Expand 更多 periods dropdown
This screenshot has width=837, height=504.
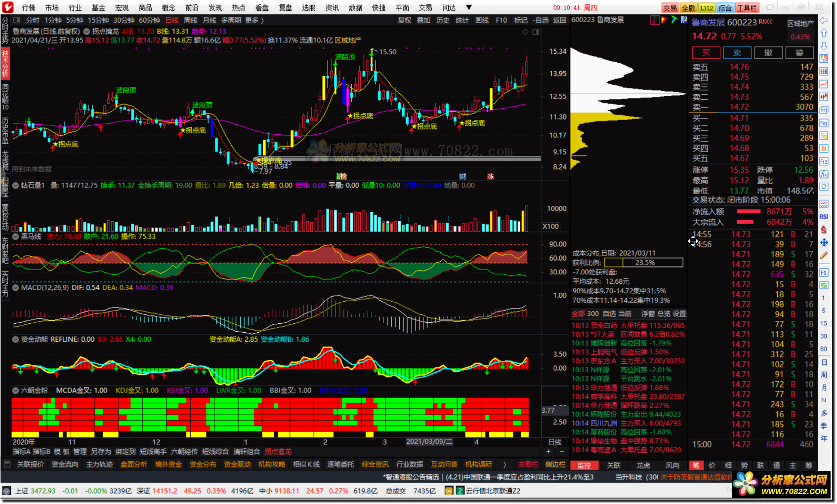click(x=254, y=20)
